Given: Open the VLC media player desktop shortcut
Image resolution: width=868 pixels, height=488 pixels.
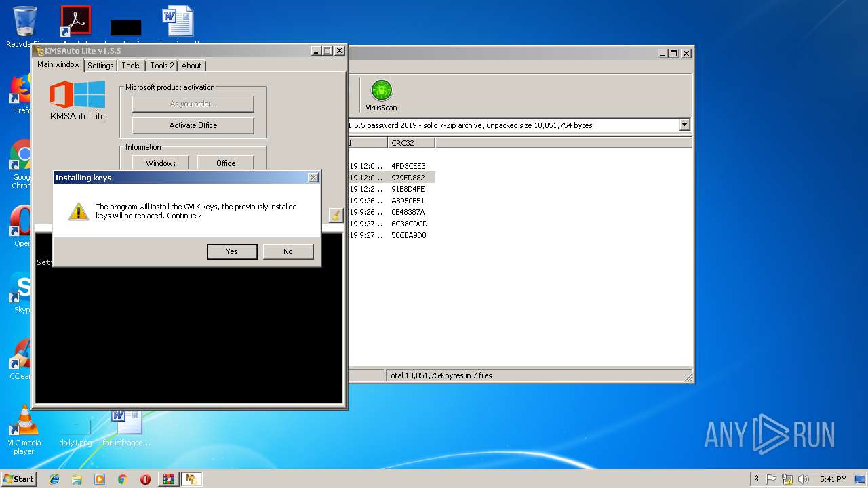Looking at the screenshot, I should [24, 430].
